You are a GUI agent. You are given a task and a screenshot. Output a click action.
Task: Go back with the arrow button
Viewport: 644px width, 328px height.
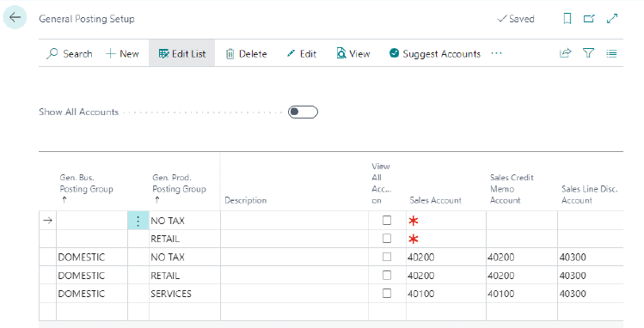point(15,18)
